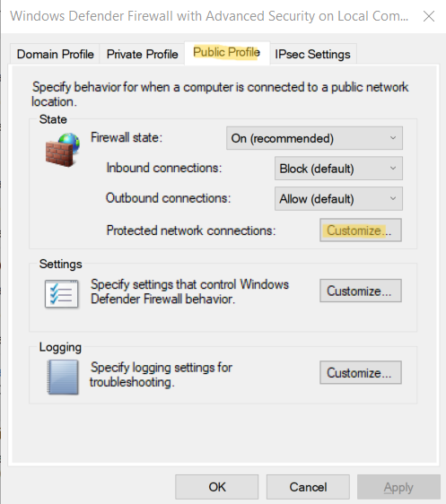Open the Firewall state dropdown

(x=314, y=138)
